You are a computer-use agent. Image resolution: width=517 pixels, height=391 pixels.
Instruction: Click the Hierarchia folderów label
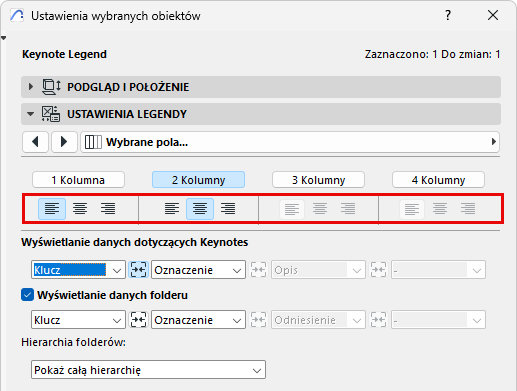(x=73, y=342)
